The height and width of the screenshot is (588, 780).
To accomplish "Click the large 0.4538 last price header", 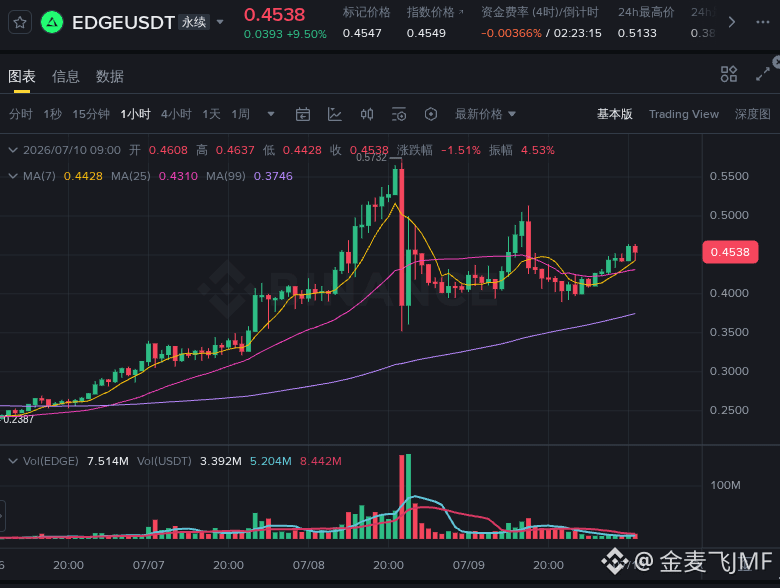I will click(275, 15).
